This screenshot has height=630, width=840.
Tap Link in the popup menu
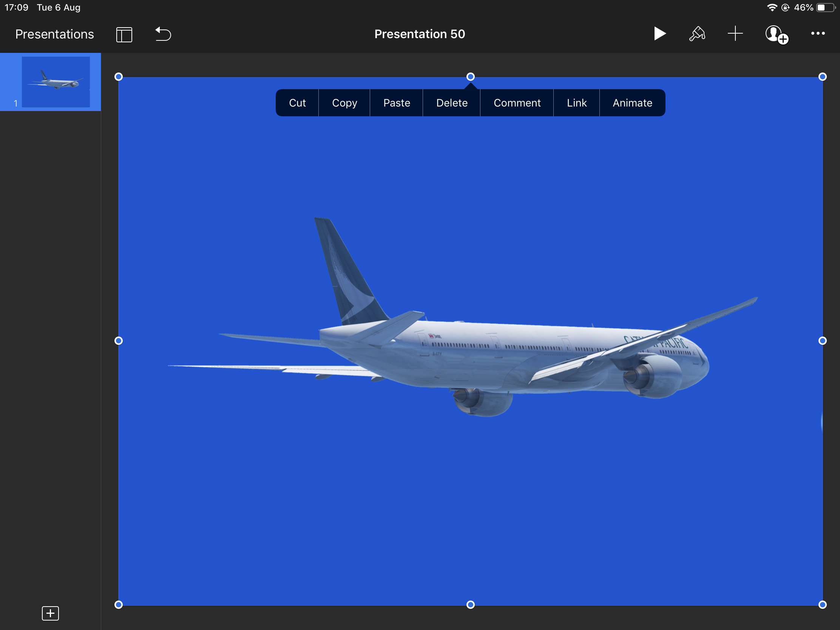(576, 103)
